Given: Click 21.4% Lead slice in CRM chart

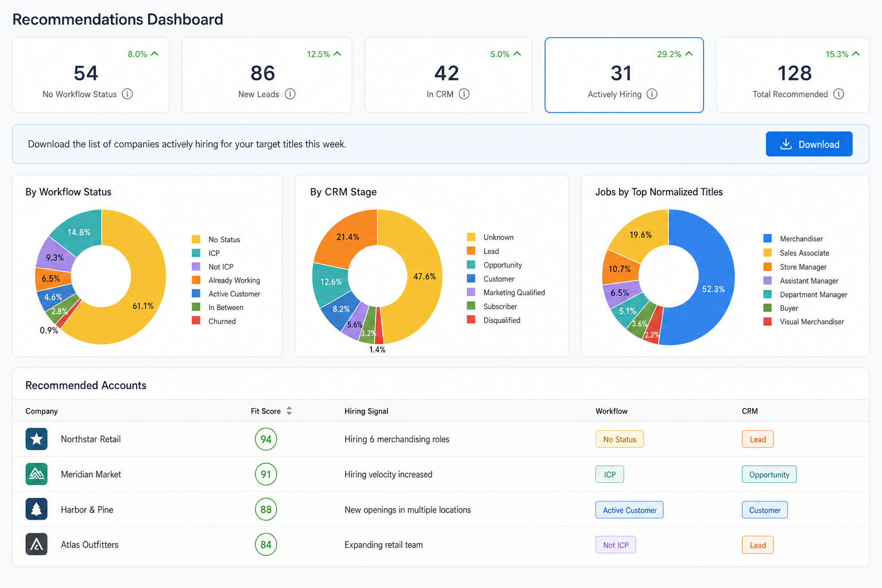Looking at the screenshot, I should click(x=348, y=237).
